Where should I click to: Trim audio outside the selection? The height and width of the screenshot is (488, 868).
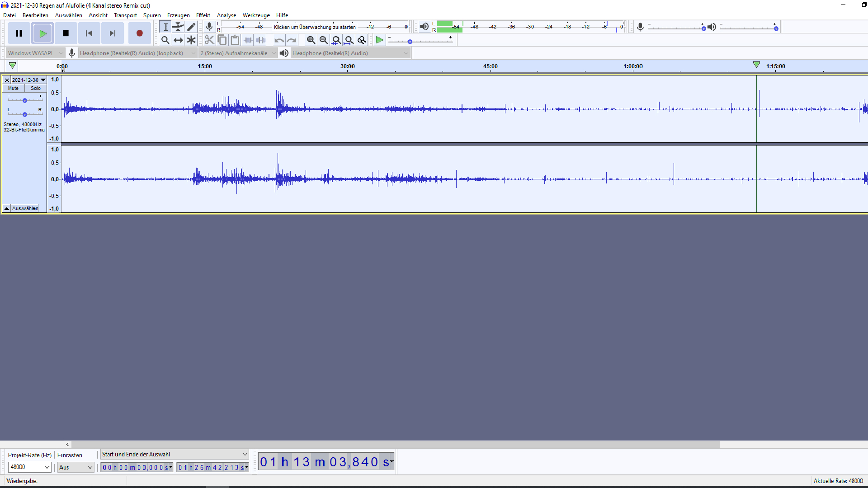coord(248,40)
